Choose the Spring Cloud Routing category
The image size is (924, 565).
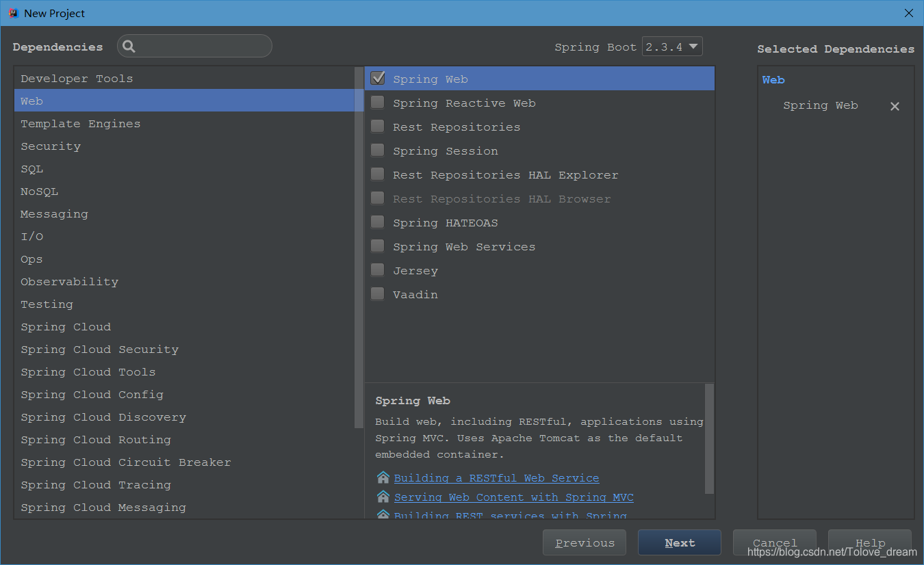coord(185,439)
